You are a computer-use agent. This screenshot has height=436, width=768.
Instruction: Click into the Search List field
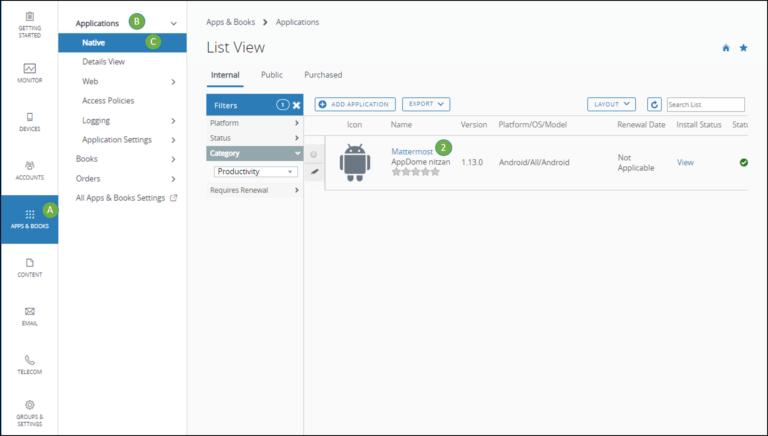(x=705, y=104)
